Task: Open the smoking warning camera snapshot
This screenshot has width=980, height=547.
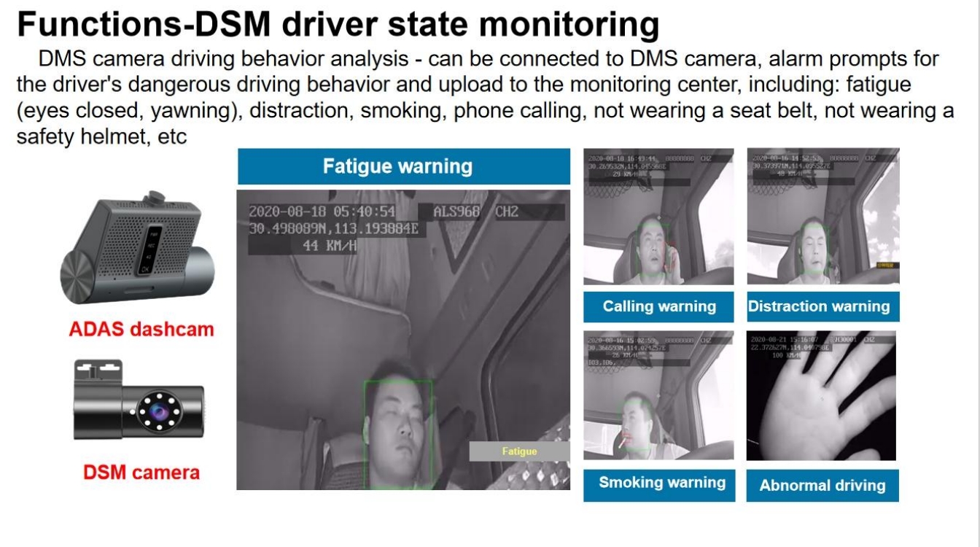Action: click(x=658, y=396)
